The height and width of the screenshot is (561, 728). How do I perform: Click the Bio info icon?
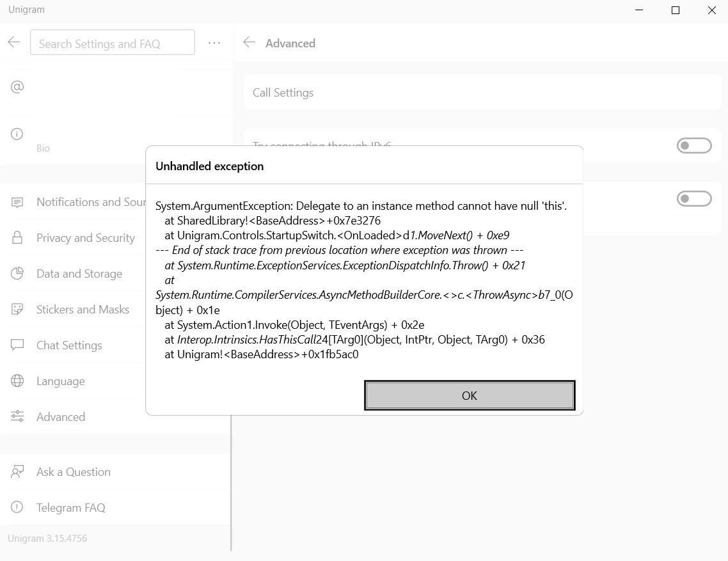17,134
